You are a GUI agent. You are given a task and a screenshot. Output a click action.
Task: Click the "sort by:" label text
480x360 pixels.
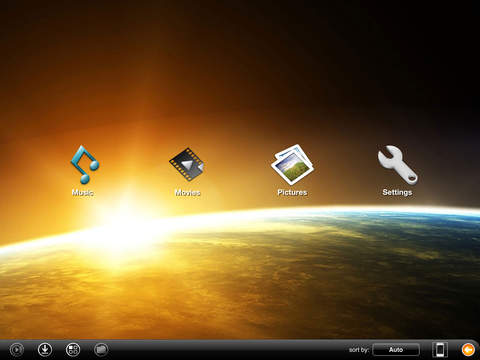tap(359, 350)
